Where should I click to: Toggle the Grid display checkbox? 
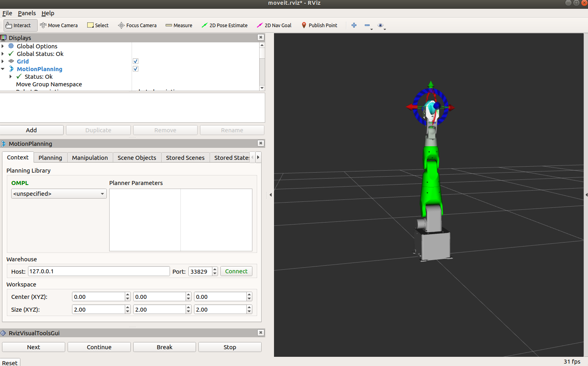(136, 61)
